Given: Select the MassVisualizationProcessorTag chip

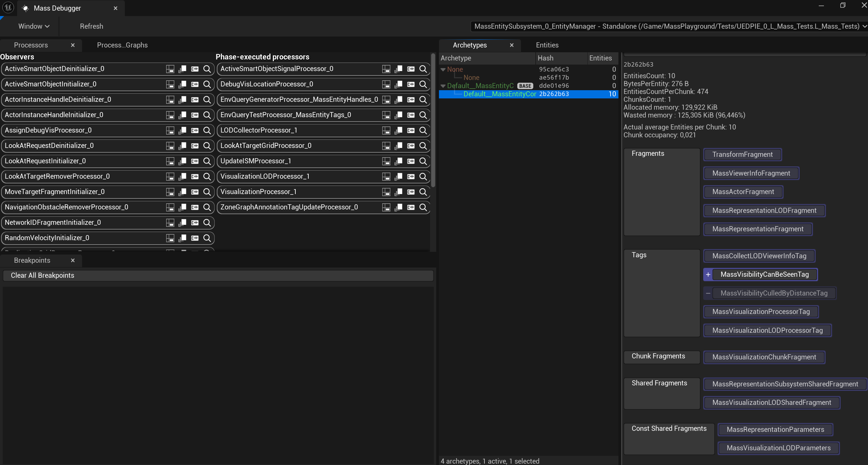Looking at the screenshot, I should (761, 312).
